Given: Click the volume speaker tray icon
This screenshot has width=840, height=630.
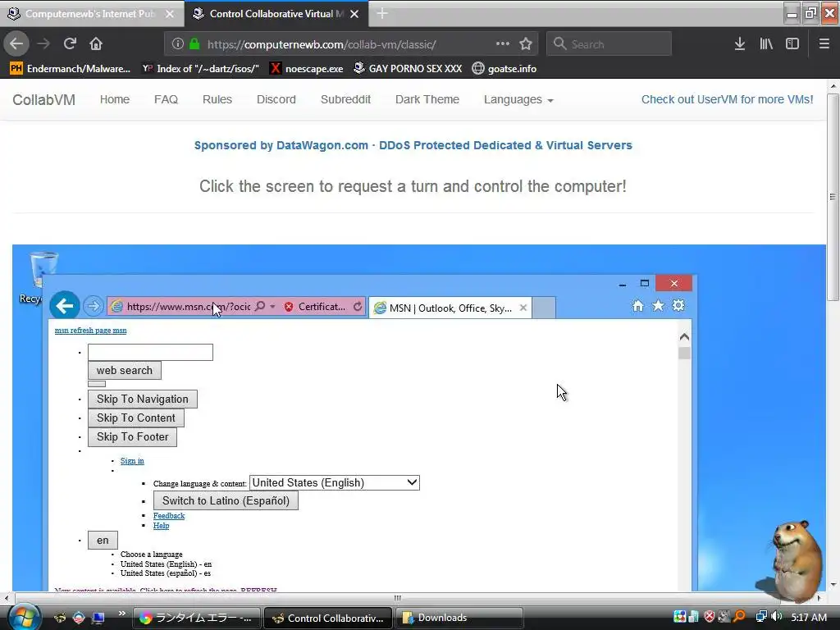Looking at the screenshot, I should coord(776,617).
